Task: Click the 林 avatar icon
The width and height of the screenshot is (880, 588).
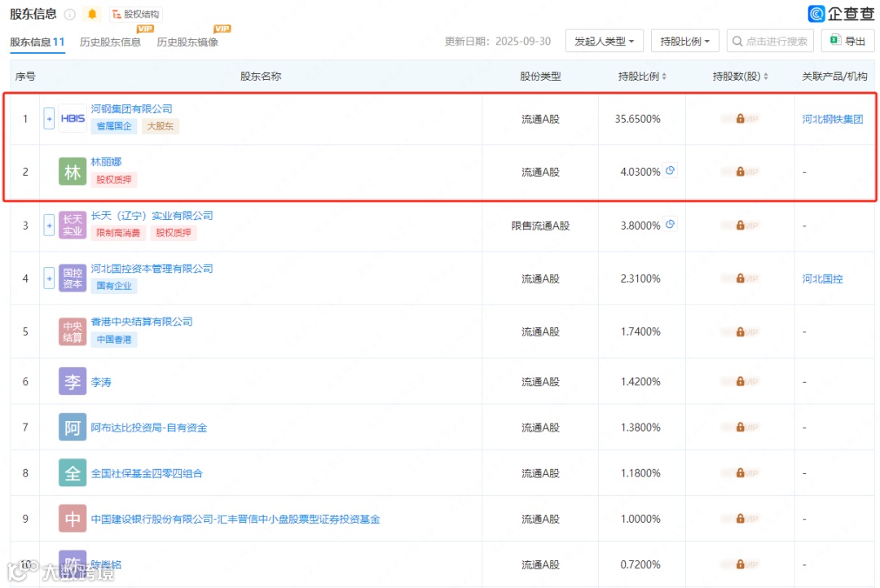Action: click(x=73, y=172)
